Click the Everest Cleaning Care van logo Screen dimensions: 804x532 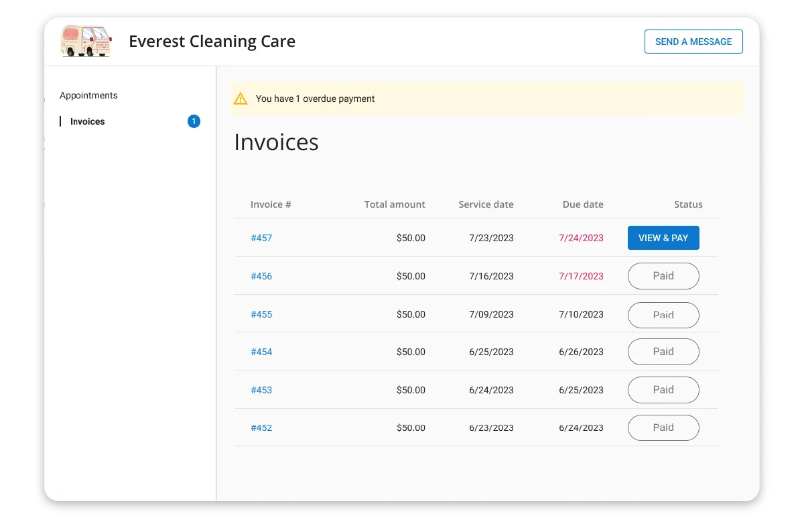(x=86, y=41)
